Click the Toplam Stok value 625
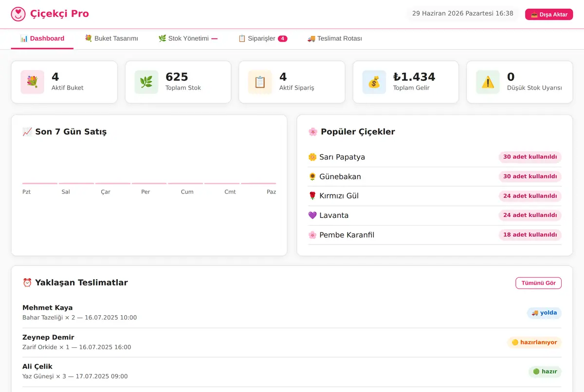The image size is (584, 392). coord(177,77)
